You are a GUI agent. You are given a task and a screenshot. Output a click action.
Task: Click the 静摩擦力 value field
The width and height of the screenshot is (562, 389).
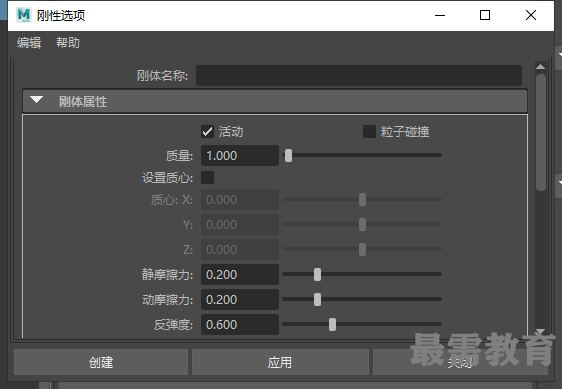(x=240, y=275)
